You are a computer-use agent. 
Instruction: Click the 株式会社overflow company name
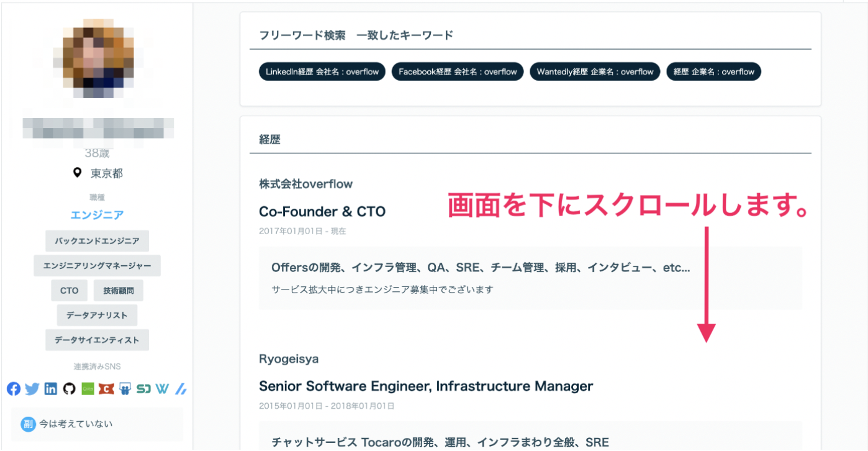pos(305,184)
